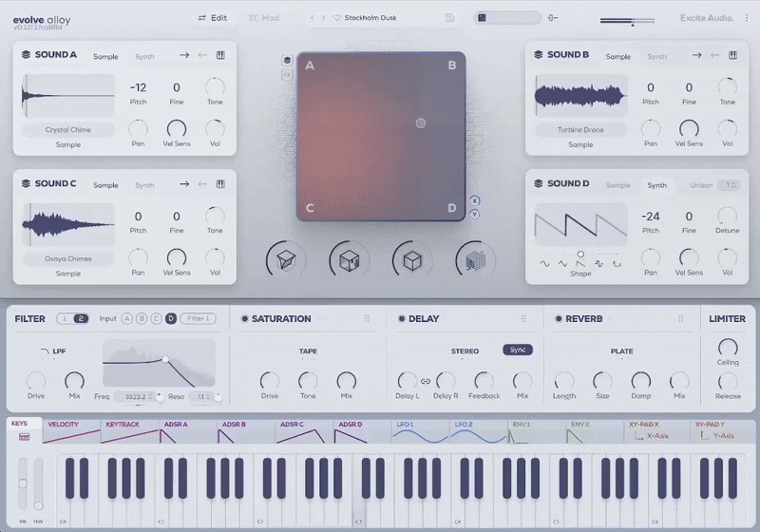Click the Edit button in top bar
Image resolution: width=760 pixels, height=532 pixels.
213,18
